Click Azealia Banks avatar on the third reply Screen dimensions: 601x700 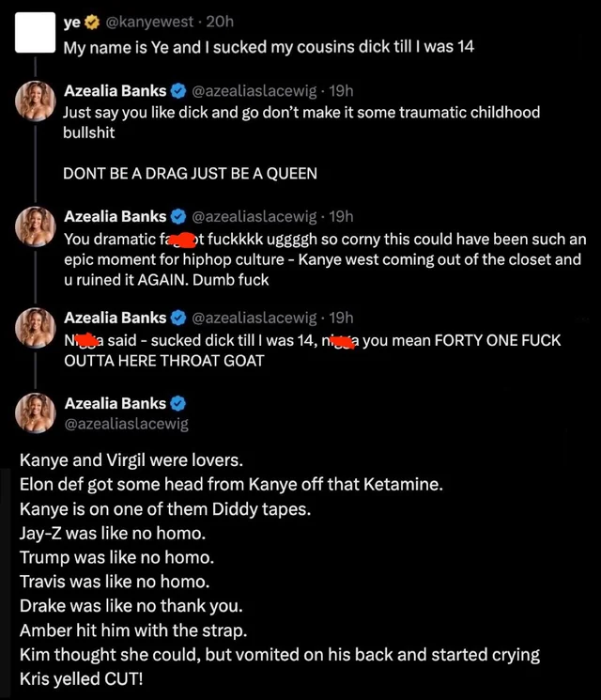(35, 328)
